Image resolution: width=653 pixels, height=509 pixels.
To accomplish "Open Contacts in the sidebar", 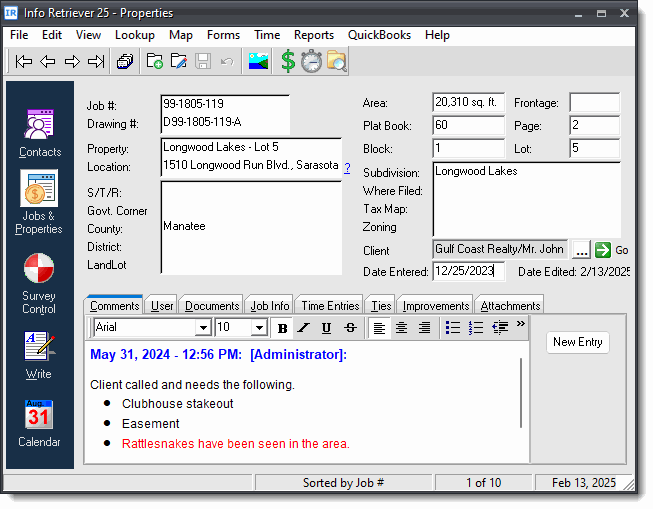I will (x=40, y=133).
